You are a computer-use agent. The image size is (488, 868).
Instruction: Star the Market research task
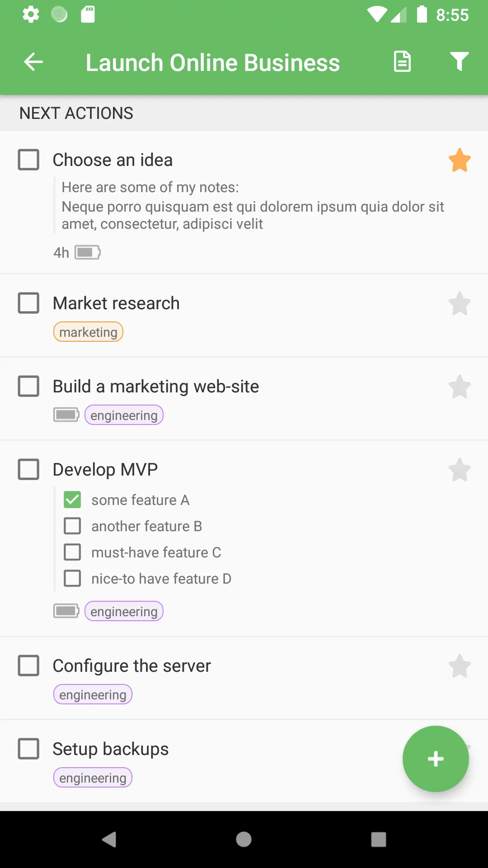click(460, 303)
